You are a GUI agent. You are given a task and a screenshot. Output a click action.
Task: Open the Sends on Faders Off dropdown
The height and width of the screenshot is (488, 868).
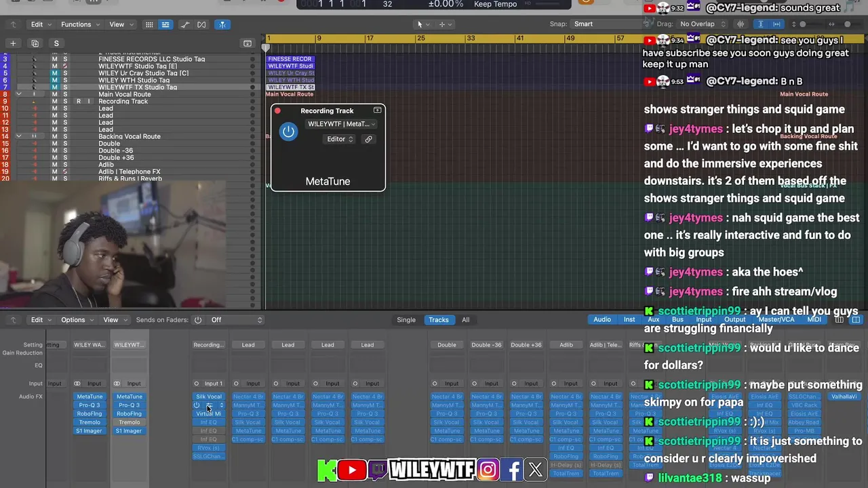tap(236, 320)
